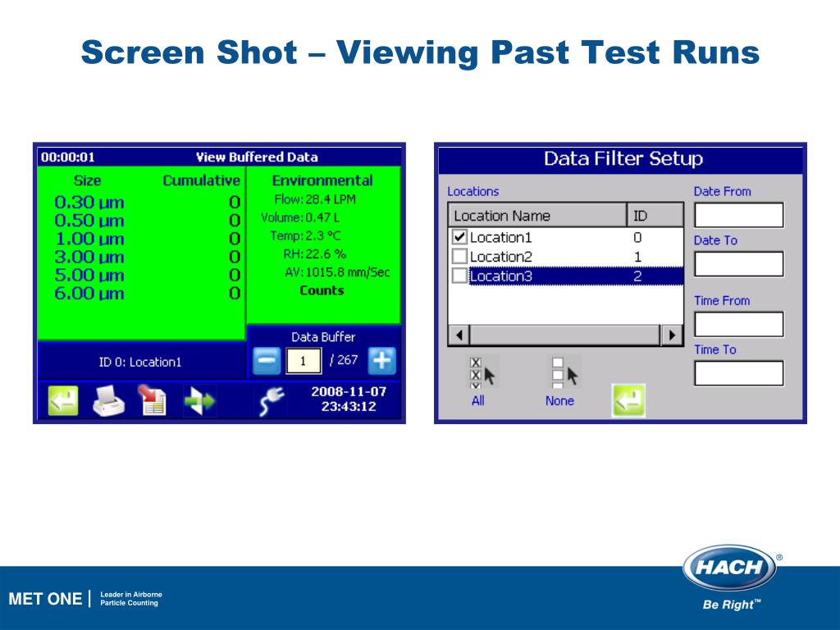840x630 pixels.
Task: Click the HACH logo
Action: pos(729,568)
